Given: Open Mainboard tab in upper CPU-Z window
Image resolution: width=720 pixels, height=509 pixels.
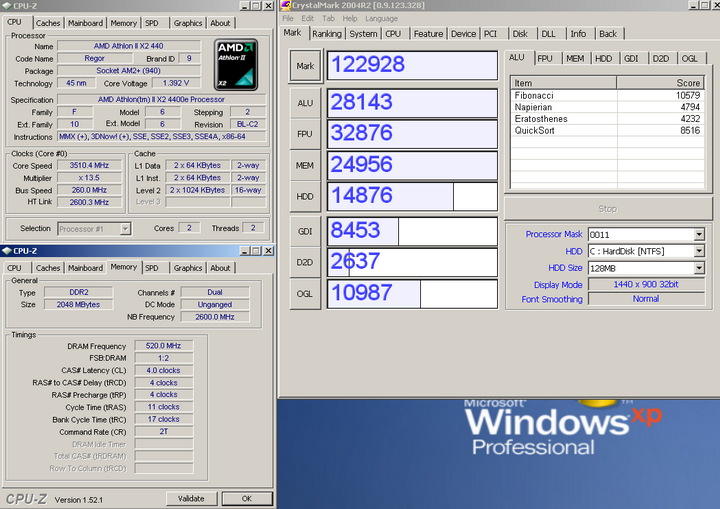Looking at the screenshot, I should point(85,23).
